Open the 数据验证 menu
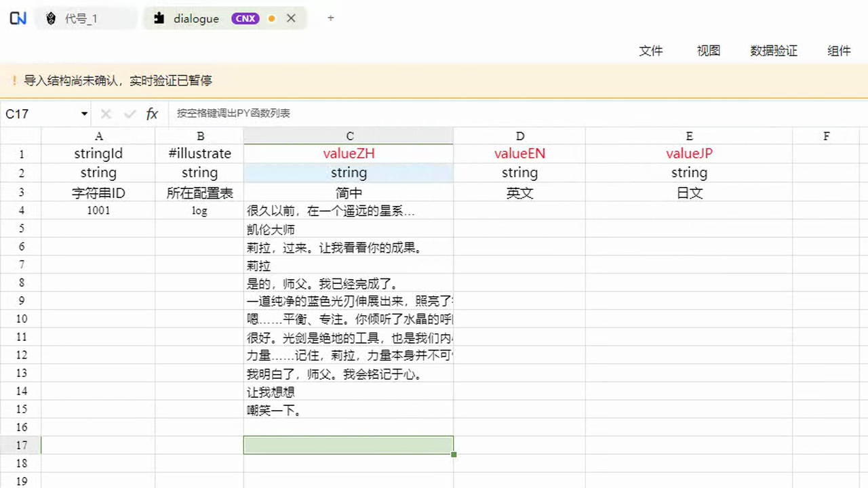Image resolution: width=868 pixels, height=488 pixels. [774, 51]
